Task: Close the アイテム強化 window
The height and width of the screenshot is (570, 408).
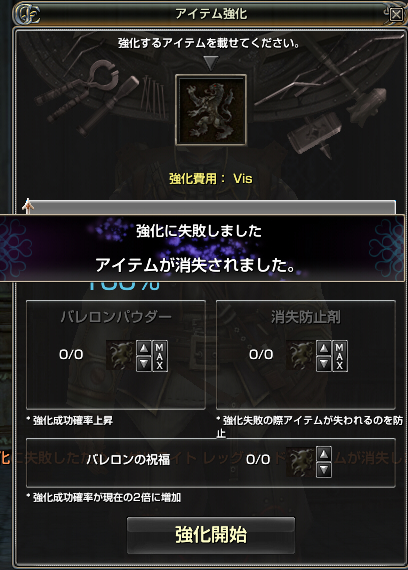Action: [x=396, y=15]
